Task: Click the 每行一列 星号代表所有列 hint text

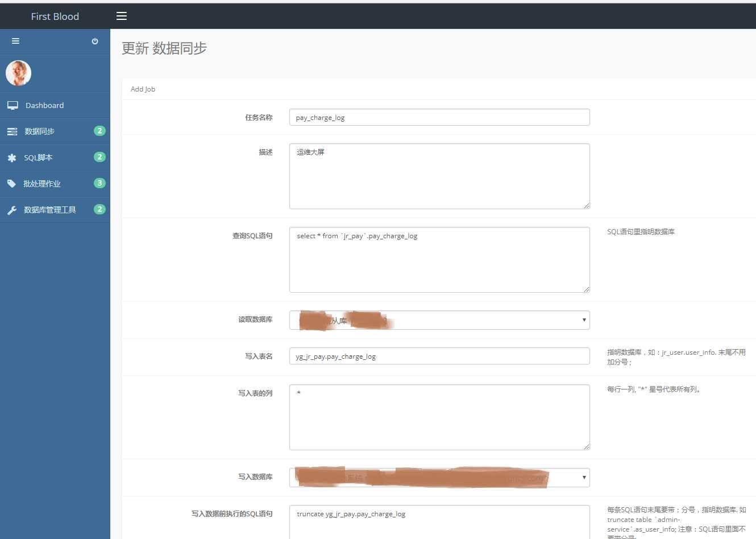Action: (x=654, y=389)
